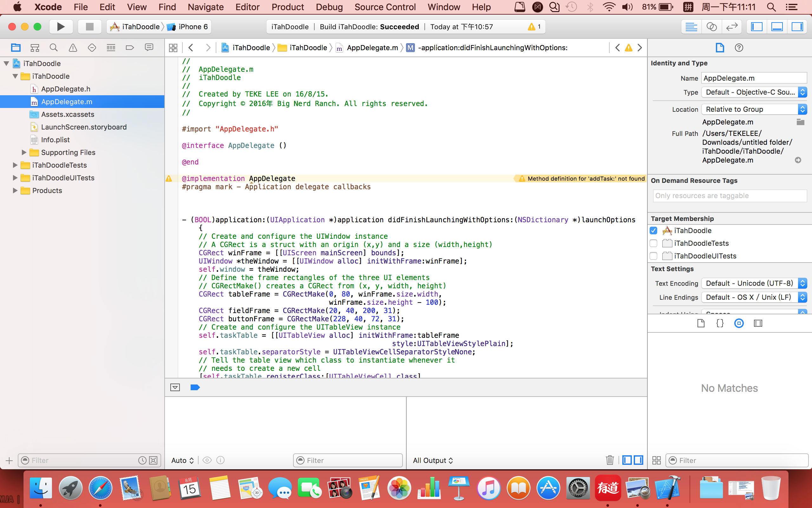Open the Find navigator magnifier icon

point(54,48)
